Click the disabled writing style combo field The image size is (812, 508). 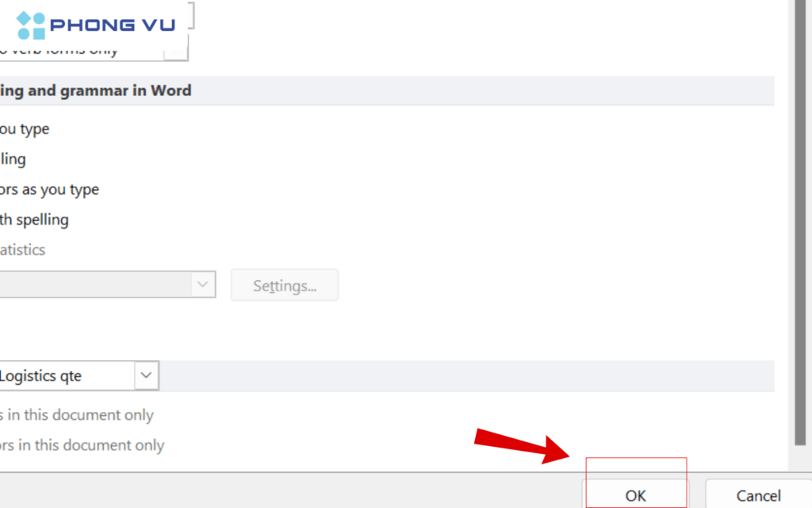tap(95, 284)
